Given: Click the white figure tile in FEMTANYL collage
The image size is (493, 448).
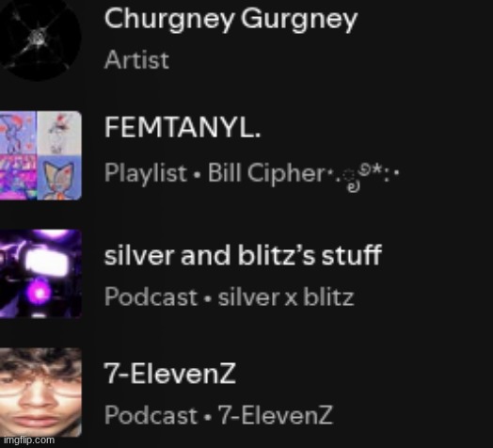Looking at the screenshot, I should tap(59, 133).
